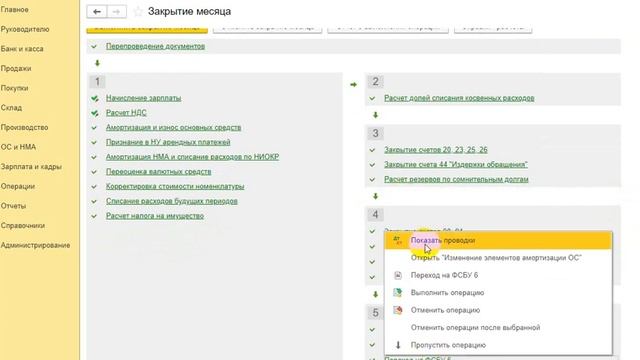Click status icon beside Начисление зарплаты
Screen dimensions: 640x360
point(95,98)
